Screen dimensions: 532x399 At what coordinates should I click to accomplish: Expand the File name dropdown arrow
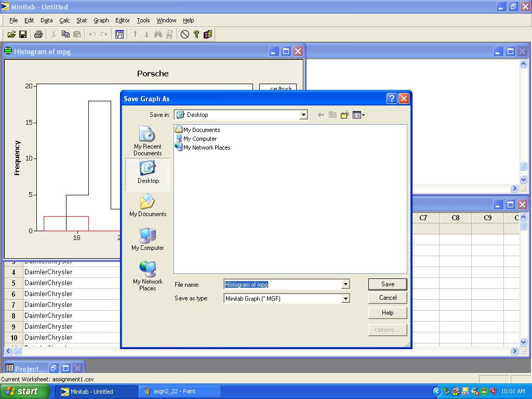point(345,284)
